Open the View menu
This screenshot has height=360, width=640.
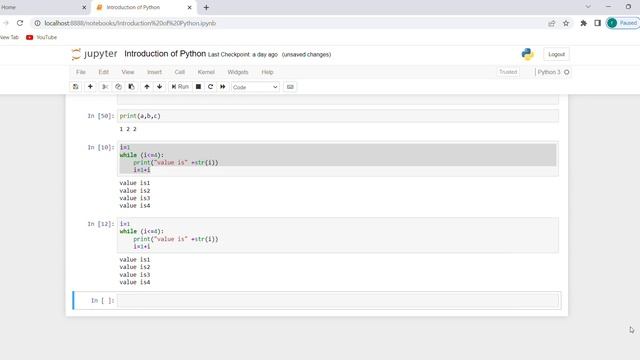(x=128, y=72)
